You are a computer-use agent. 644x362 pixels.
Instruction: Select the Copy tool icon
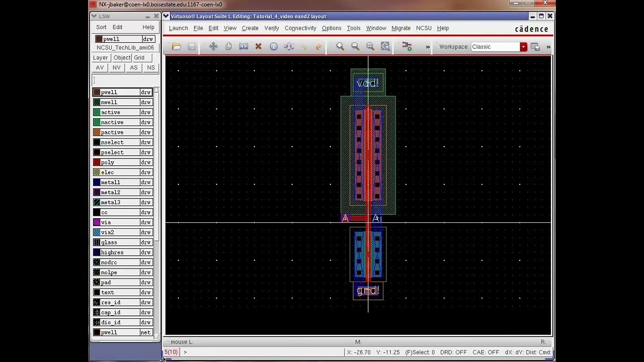click(x=228, y=47)
